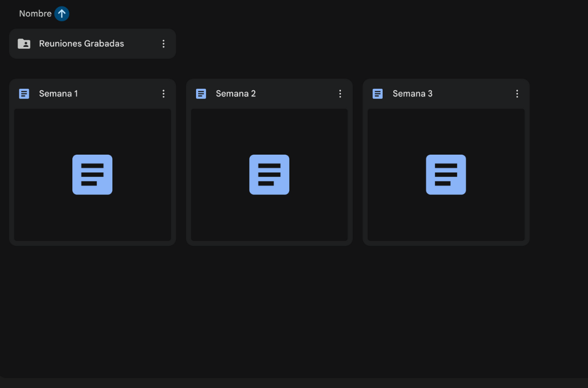The height and width of the screenshot is (388, 588).
Task: Click the shared folder icon of Reuniones Grabadas
Action: click(x=24, y=44)
